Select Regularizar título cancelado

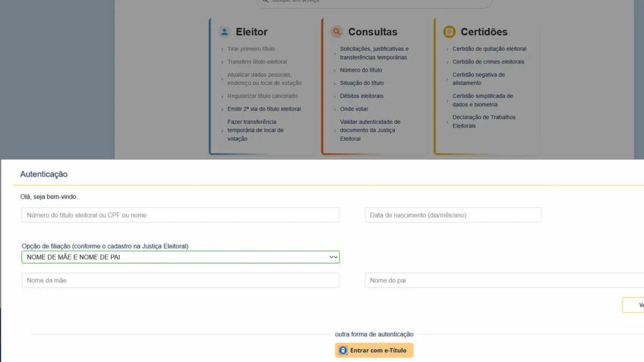(262, 96)
